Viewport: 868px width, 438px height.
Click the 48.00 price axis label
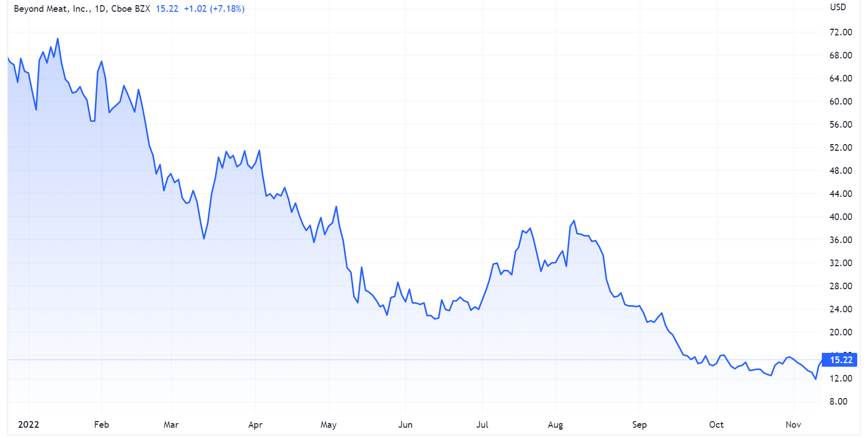point(841,171)
